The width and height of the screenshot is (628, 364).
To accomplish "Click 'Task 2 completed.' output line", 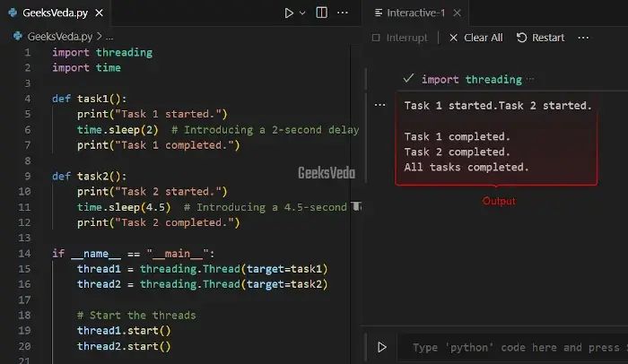I will (458, 152).
